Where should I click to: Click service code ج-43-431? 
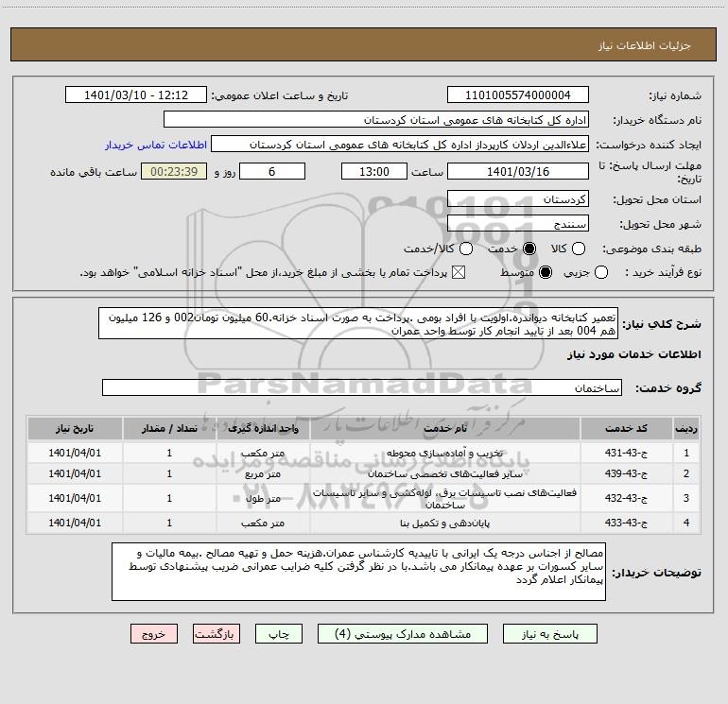click(626, 453)
